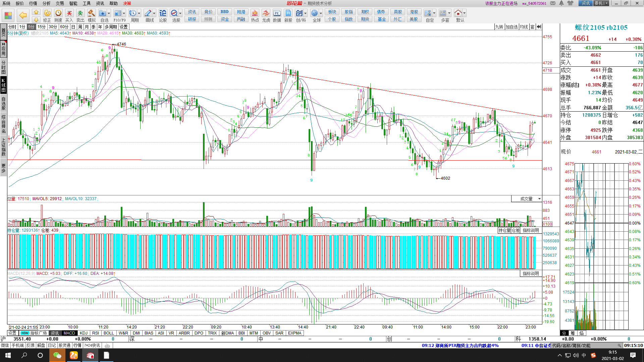This screenshot has height=362, width=644.
Task: Click the 龙虎 dragon-tiger list icon
Action: coord(266,13)
